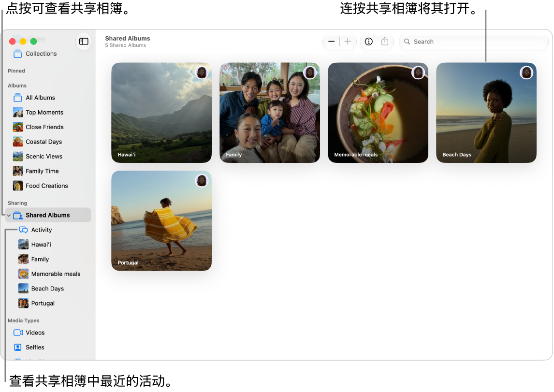Select the Coastal Days album

(48, 142)
